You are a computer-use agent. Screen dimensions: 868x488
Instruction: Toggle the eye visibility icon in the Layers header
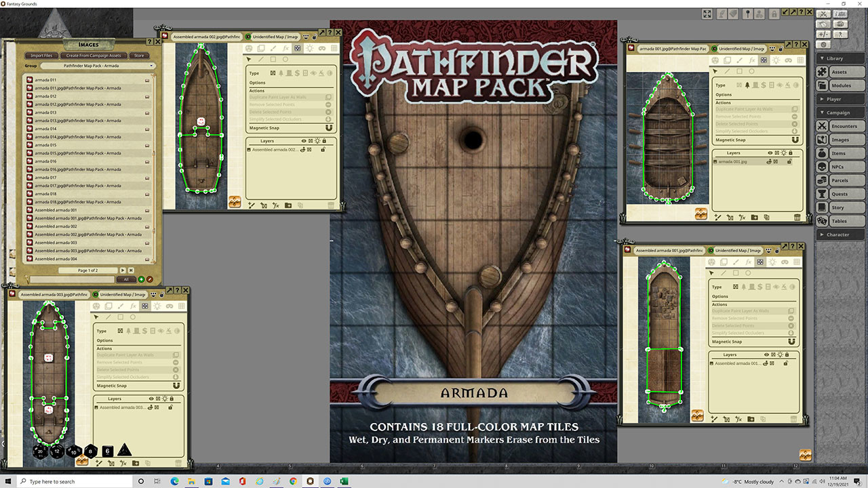coord(302,141)
